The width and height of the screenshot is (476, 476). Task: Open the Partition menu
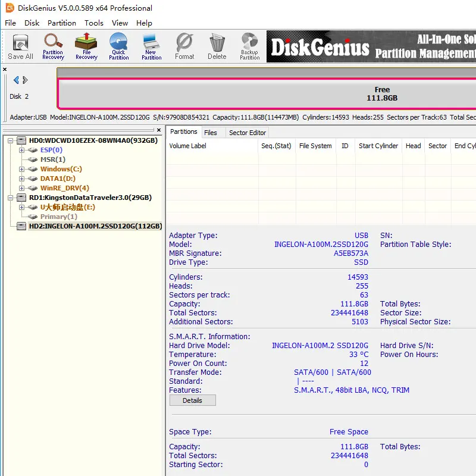62,23
